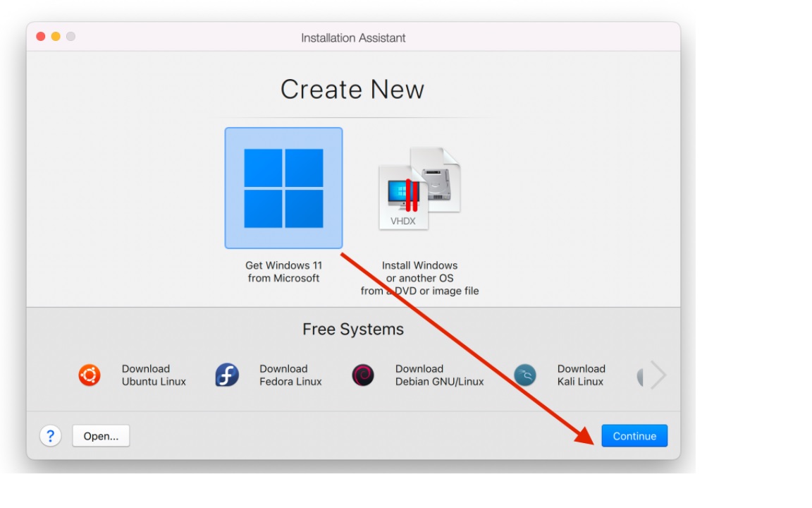The width and height of the screenshot is (812, 508).
Task: Open help with the question mark button
Action: tap(50, 436)
